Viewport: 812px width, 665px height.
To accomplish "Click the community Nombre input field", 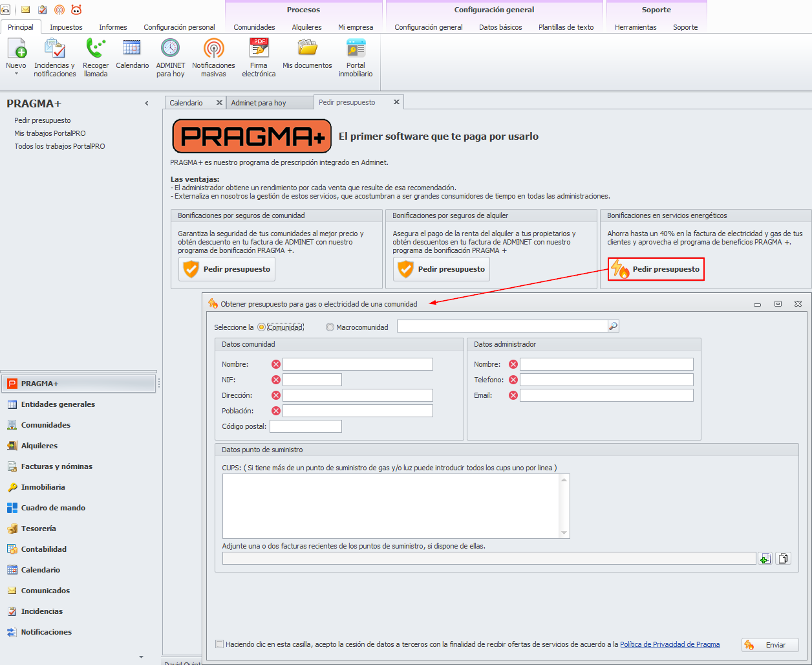I will [x=358, y=364].
